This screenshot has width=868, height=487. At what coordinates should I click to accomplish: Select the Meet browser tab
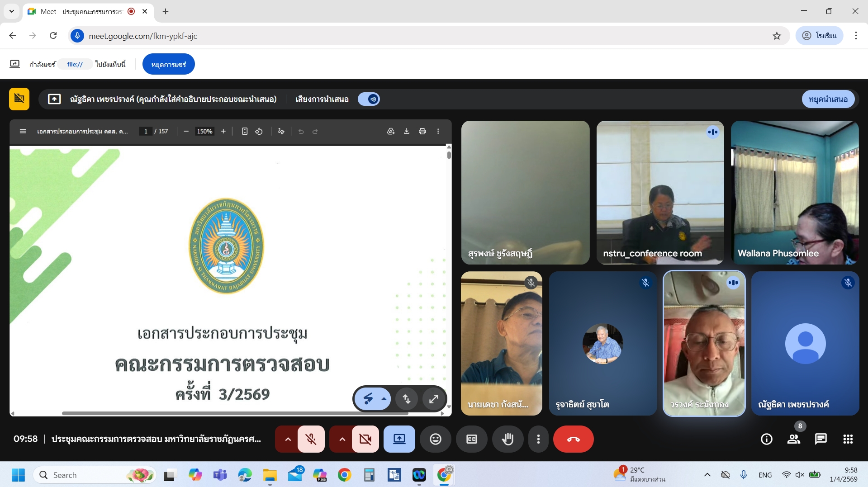coord(81,11)
